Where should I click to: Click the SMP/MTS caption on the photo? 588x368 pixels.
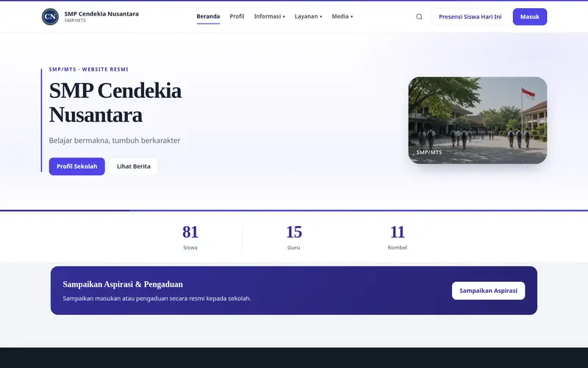(x=429, y=152)
